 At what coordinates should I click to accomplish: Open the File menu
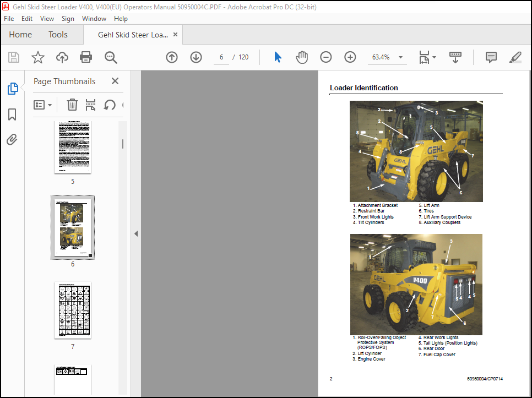tap(9, 19)
